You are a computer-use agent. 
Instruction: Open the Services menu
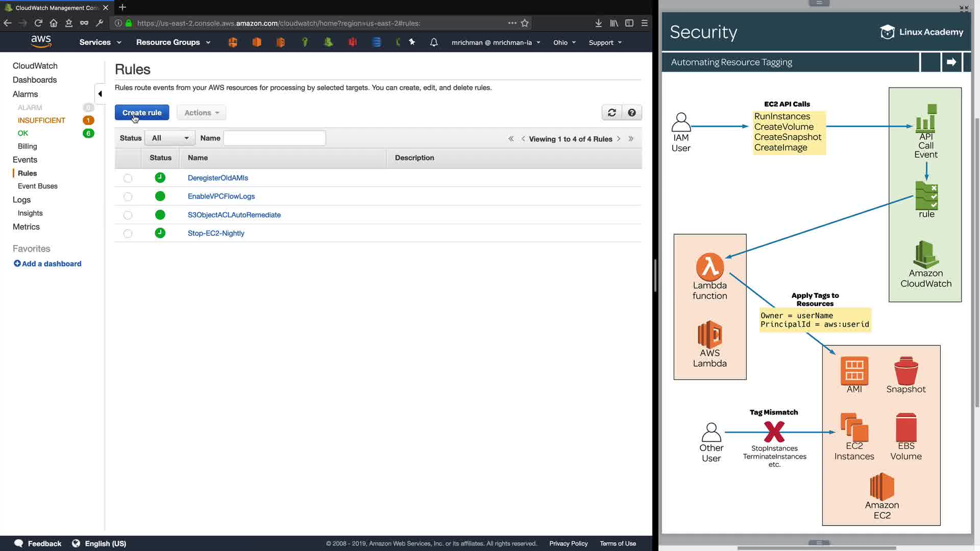click(x=100, y=42)
